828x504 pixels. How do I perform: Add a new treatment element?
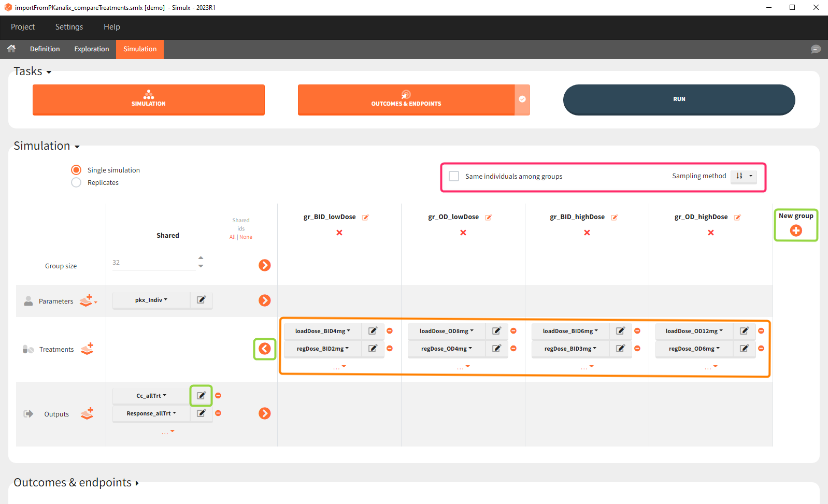pos(87,349)
